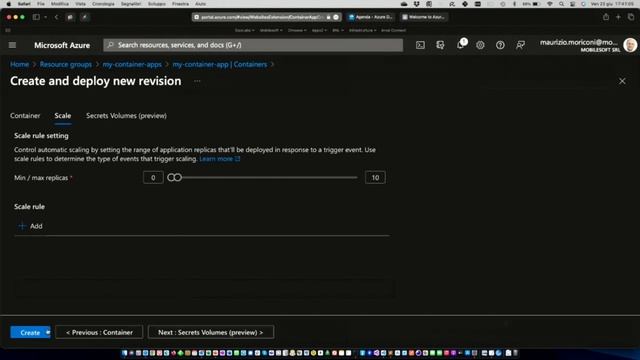Switch to the Welcome to Azure browser tab

pos(424,17)
